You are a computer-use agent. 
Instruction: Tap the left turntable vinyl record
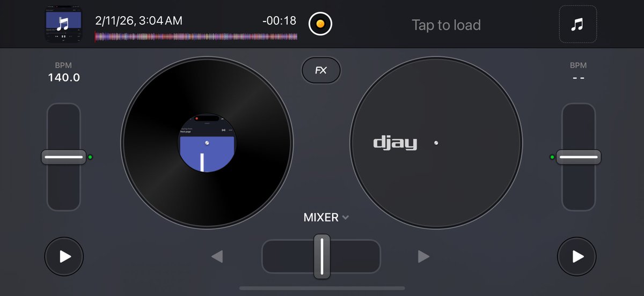(207, 143)
